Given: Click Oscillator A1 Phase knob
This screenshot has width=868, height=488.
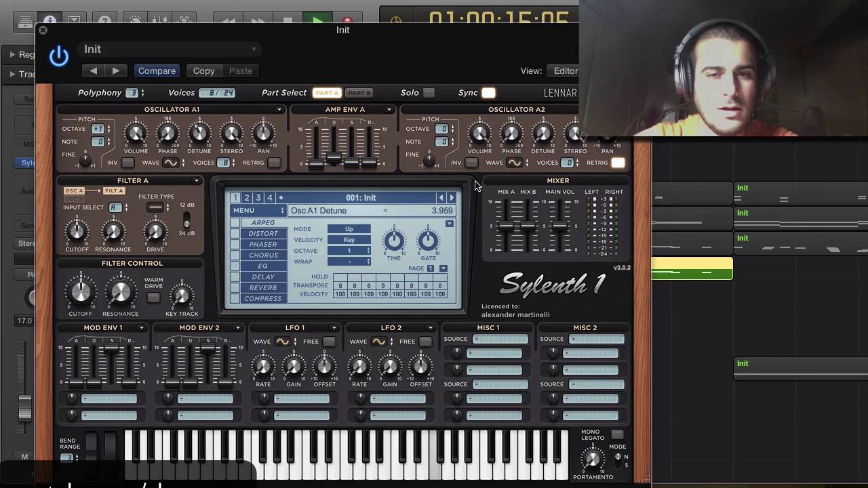Looking at the screenshot, I should [x=167, y=134].
